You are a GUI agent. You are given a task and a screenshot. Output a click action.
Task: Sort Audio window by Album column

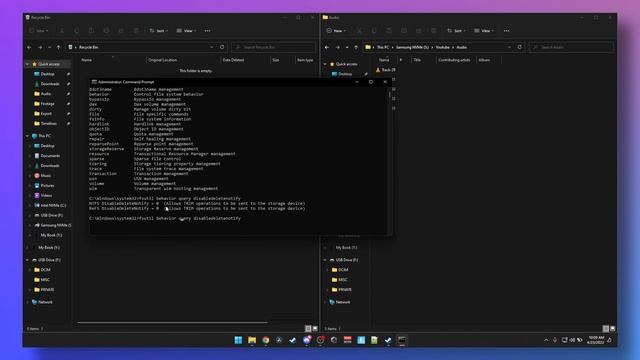(484, 60)
